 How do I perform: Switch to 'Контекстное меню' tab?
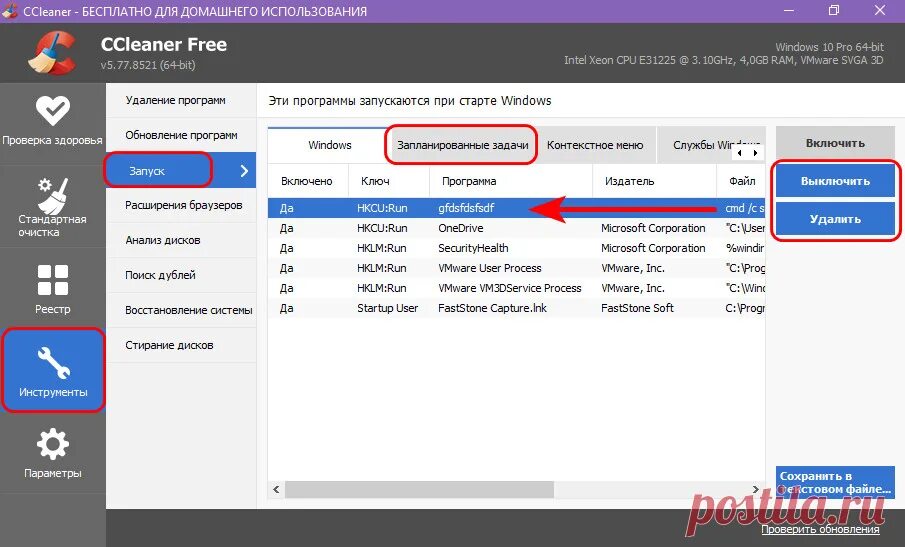[x=595, y=145]
